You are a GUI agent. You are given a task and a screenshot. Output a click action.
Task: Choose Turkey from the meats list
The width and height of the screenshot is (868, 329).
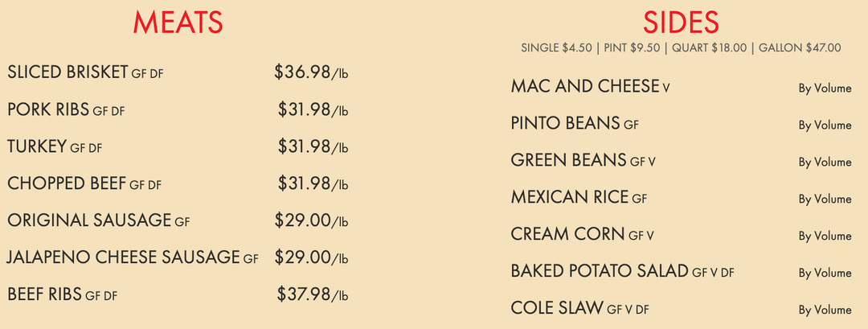[x=37, y=146]
